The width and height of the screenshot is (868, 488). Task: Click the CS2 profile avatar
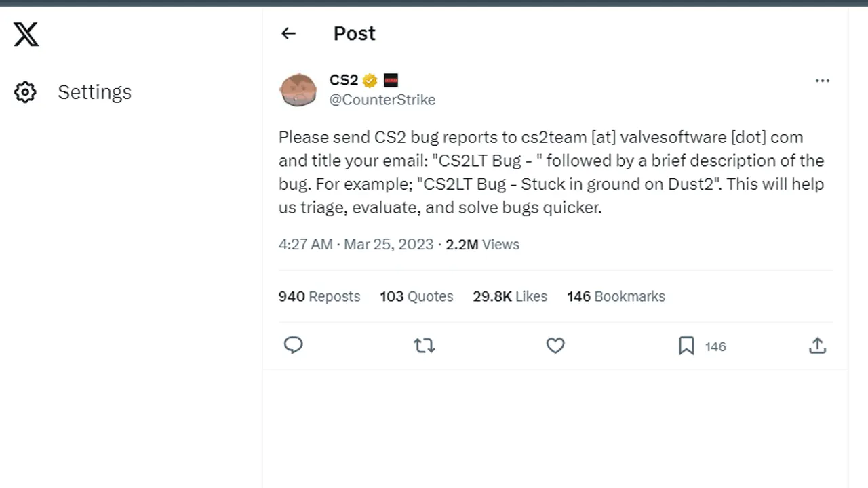(x=298, y=89)
